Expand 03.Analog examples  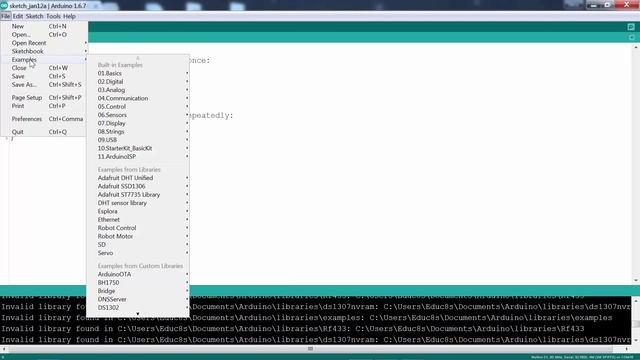pyautogui.click(x=138, y=90)
